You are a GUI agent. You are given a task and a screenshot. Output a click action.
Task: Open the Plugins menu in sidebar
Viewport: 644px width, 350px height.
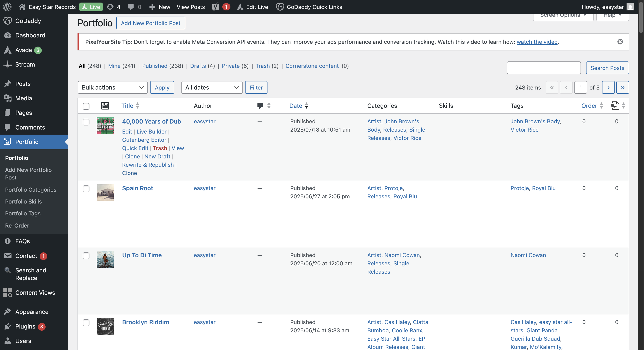tap(25, 326)
